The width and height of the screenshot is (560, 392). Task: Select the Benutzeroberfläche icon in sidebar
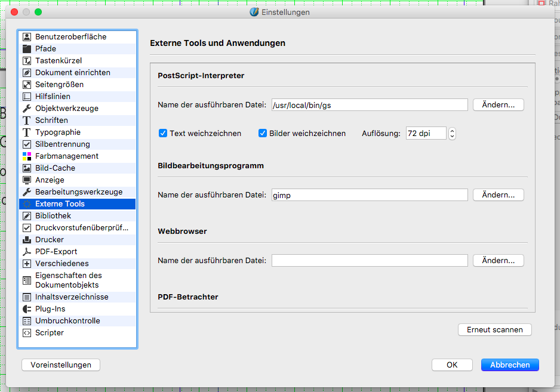pos(26,37)
